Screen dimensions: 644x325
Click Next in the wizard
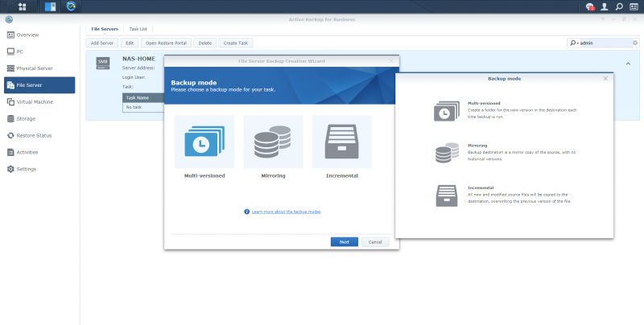click(345, 242)
